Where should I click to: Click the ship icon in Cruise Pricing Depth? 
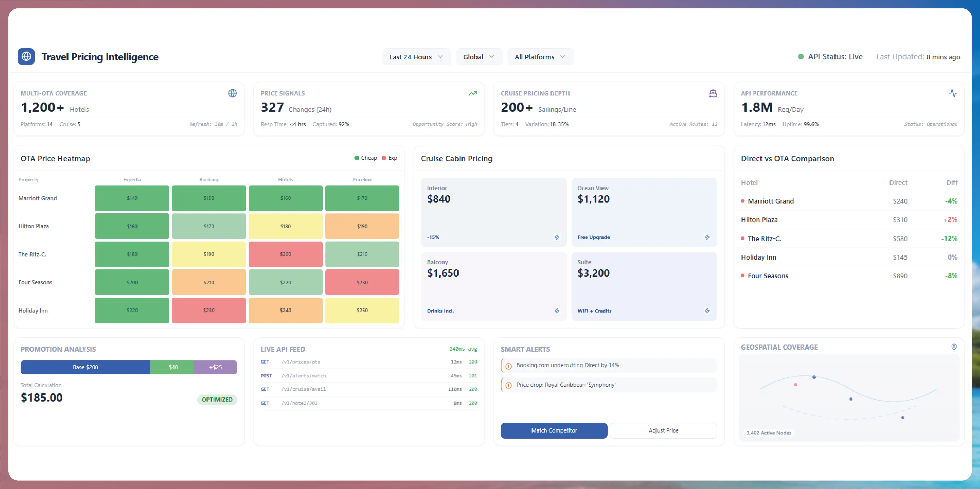(x=713, y=93)
